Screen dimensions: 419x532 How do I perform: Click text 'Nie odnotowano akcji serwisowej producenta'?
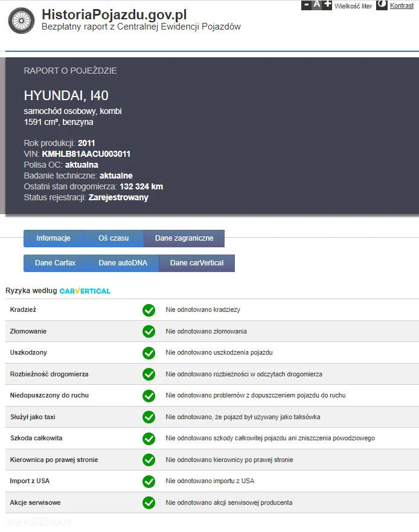[229, 502]
